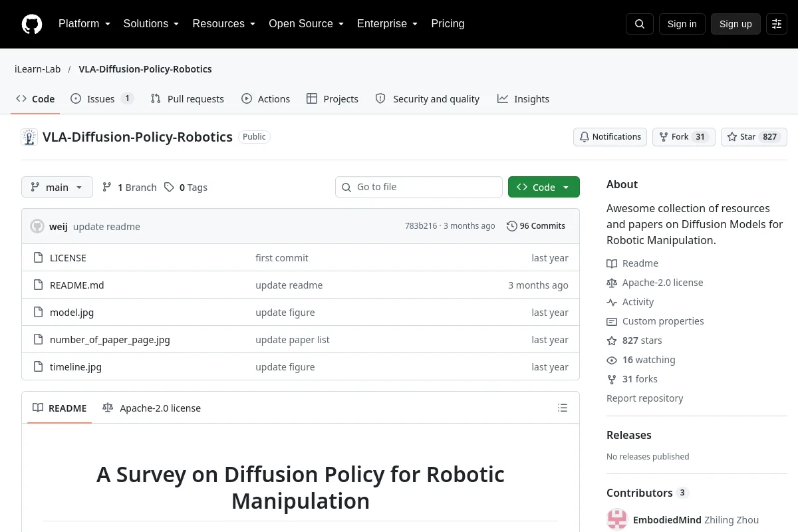
Task: Click the 'first commit' message for LICENSE
Action: pyautogui.click(x=282, y=258)
